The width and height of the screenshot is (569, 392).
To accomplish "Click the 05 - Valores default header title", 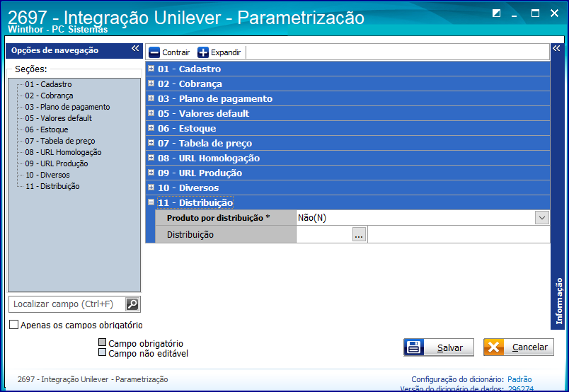I will coord(204,113).
